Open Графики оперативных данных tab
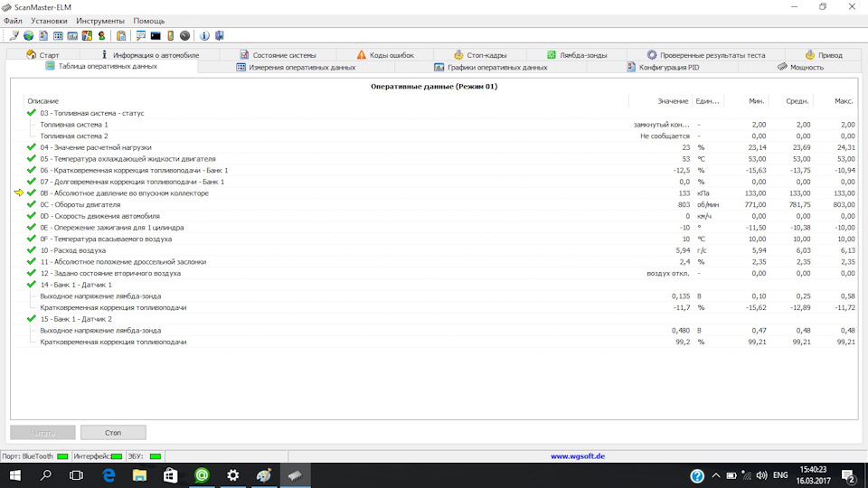 (x=490, y=67)
